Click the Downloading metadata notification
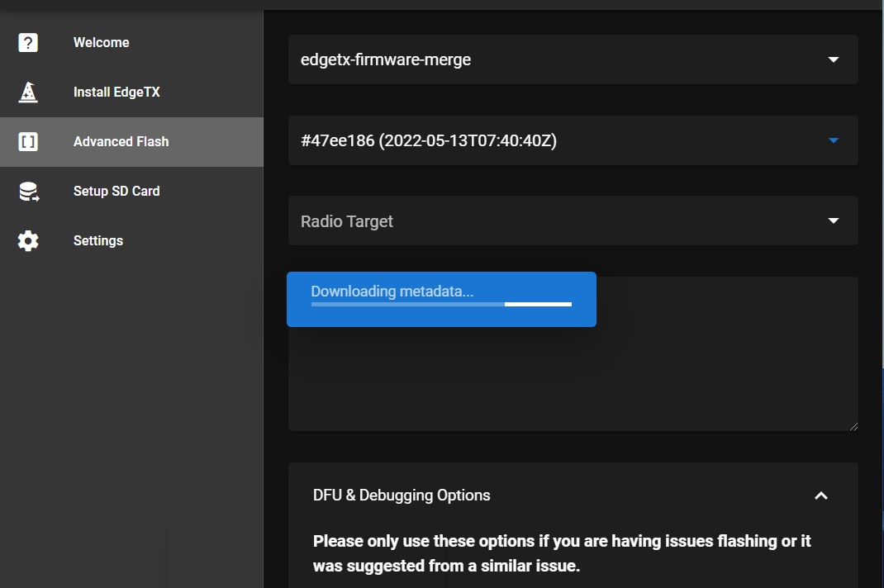This screenshot has height=588, width=884. [x=441, y=299]
